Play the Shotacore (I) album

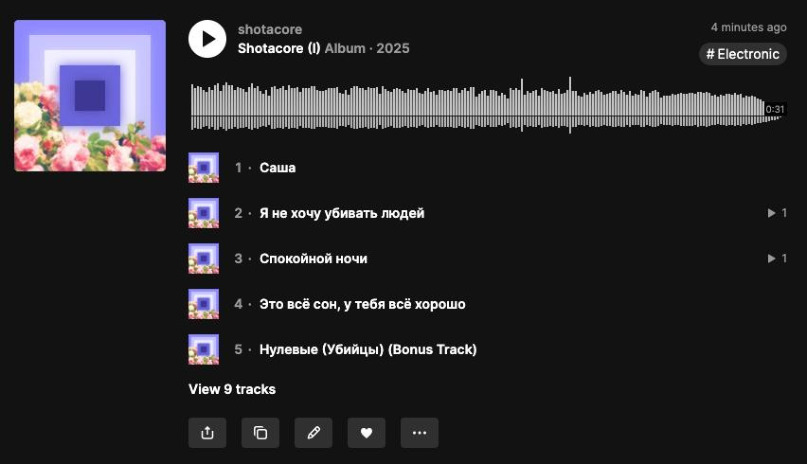pyautogui.click(x=207, y=39)
